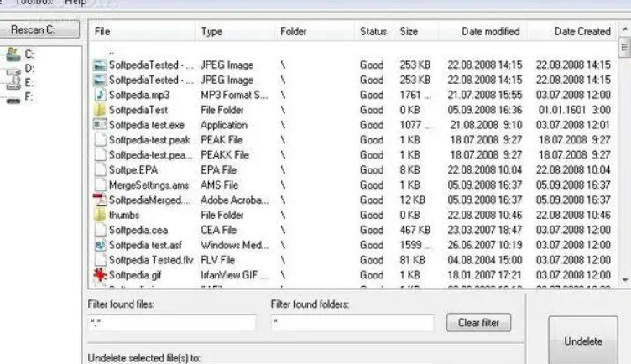This screenshot has height=364, width=631.
Task: Select the E: drive icon
Action: (x=13, y=83)
